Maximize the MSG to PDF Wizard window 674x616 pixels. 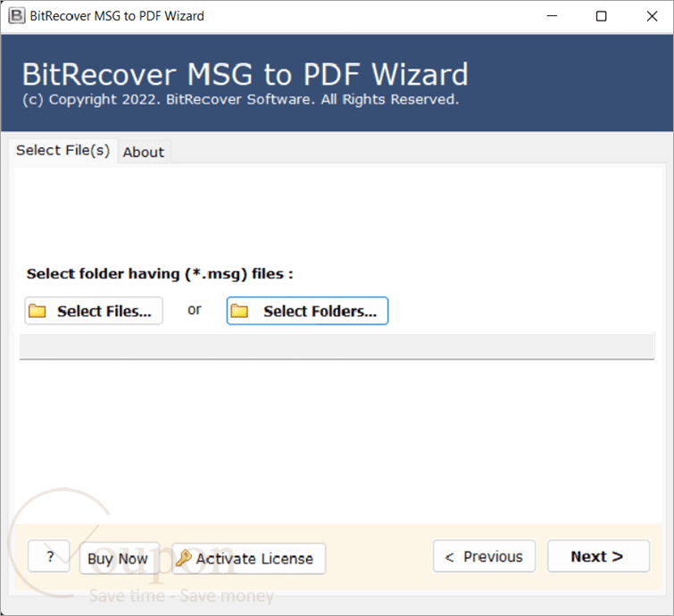[x=602, y=16]
